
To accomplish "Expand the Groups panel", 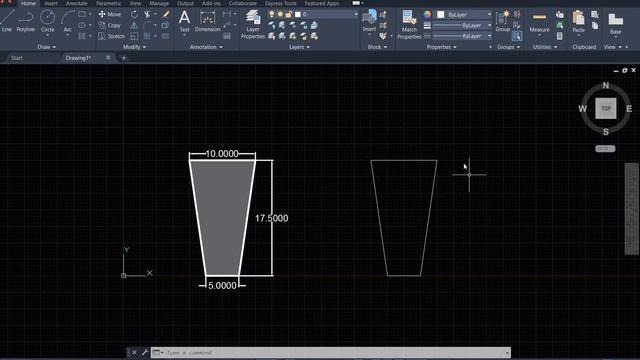I will click(508, 47).
